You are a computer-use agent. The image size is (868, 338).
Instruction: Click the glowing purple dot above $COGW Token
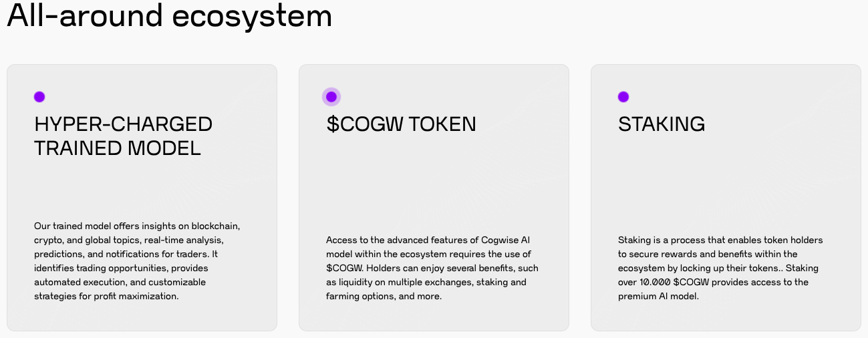[x=331, y=97]
